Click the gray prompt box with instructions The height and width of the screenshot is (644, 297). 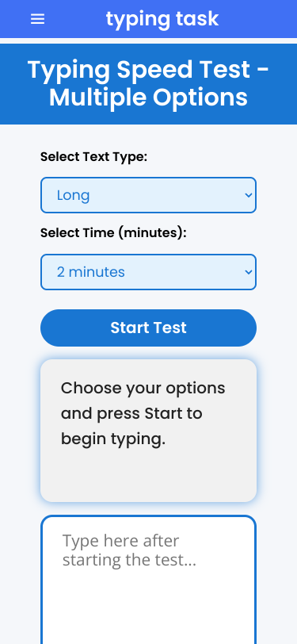pyautogui.click(x=149, y=431)
